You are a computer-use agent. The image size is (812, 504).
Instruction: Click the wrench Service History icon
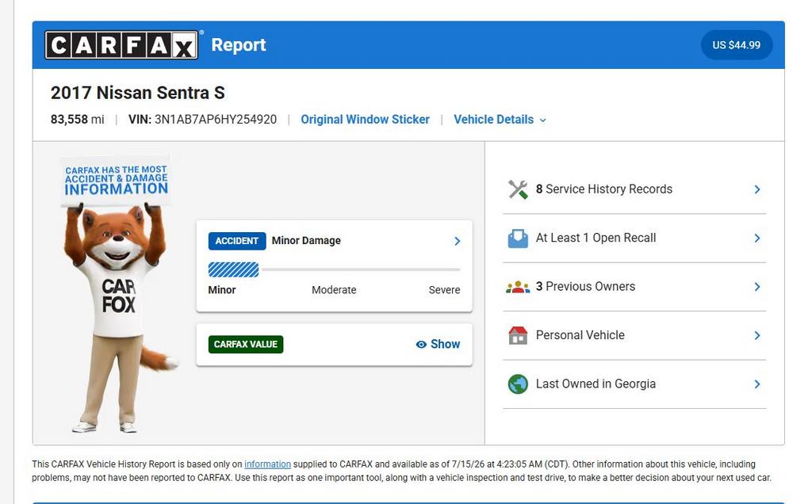pyautogui.click(x=517, y=189)
